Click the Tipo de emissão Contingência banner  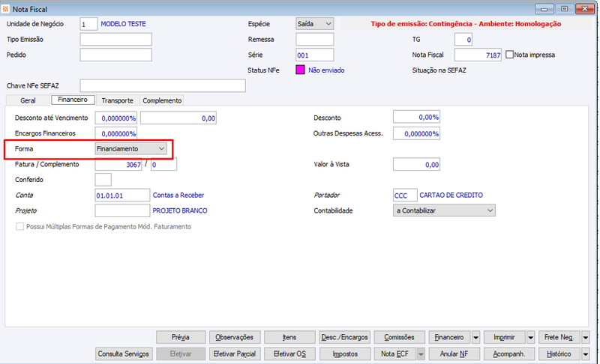click(x=466, y=24)
